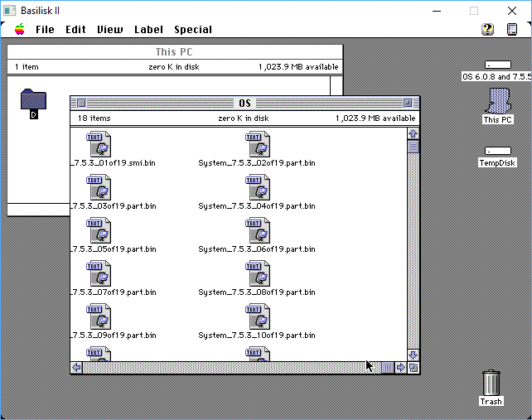Click the System_7.5.3_06of19.part.bin file name

[257, 249]
